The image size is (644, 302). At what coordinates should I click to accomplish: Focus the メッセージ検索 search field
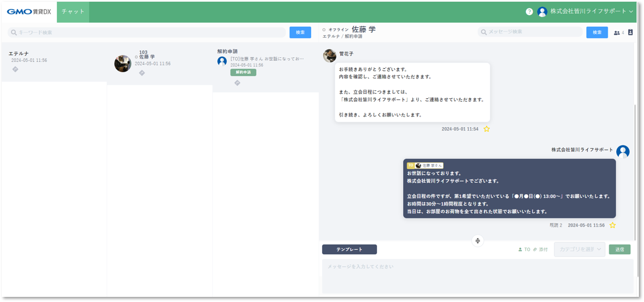pos(530,32)
